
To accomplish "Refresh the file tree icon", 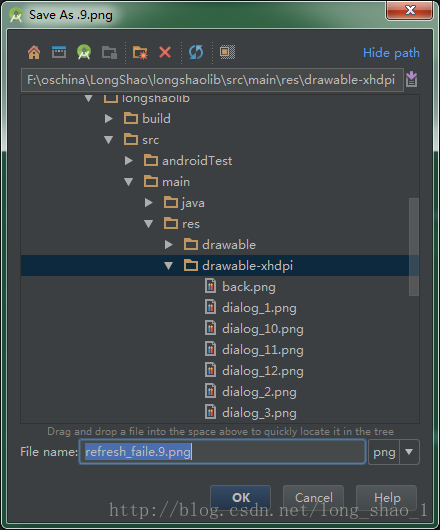I will tap(196, 52).
